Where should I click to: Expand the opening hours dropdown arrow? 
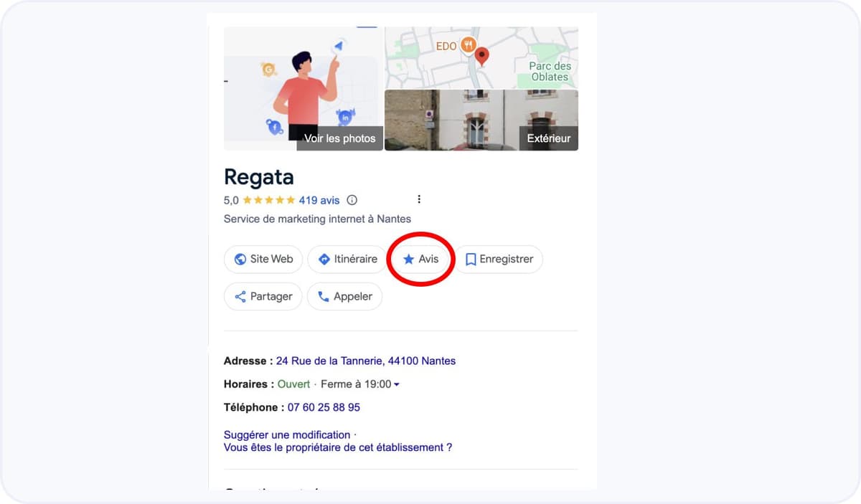(397, 385)
